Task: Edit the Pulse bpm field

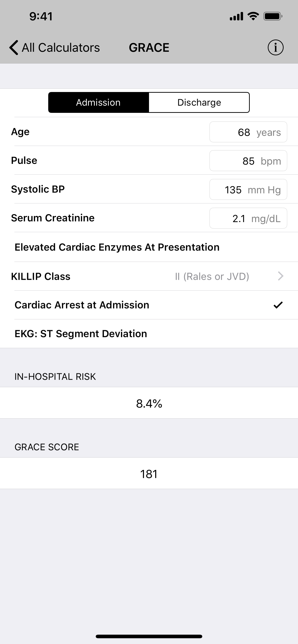Action: coord(248,161)
